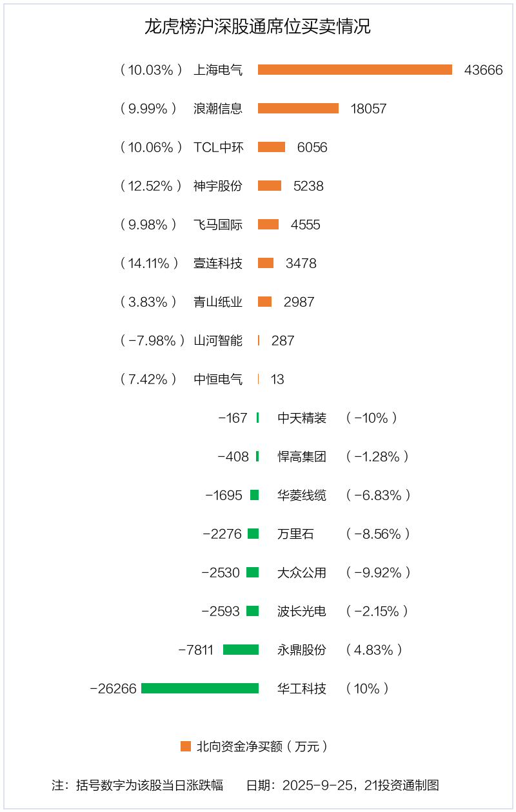The image size is (516, 812).
Task: Click the 华菱线缆 green bar
Action: [x=254, y=495]
